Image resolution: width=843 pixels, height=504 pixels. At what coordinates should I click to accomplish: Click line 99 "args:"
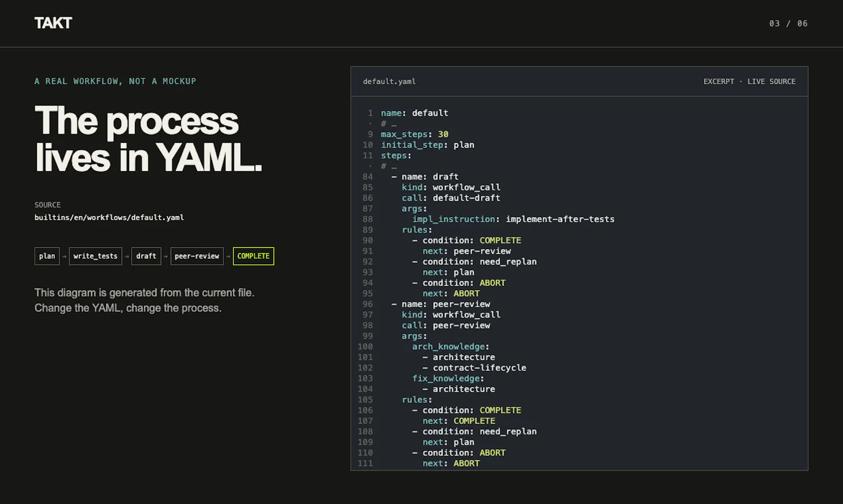tap(415, 336)
